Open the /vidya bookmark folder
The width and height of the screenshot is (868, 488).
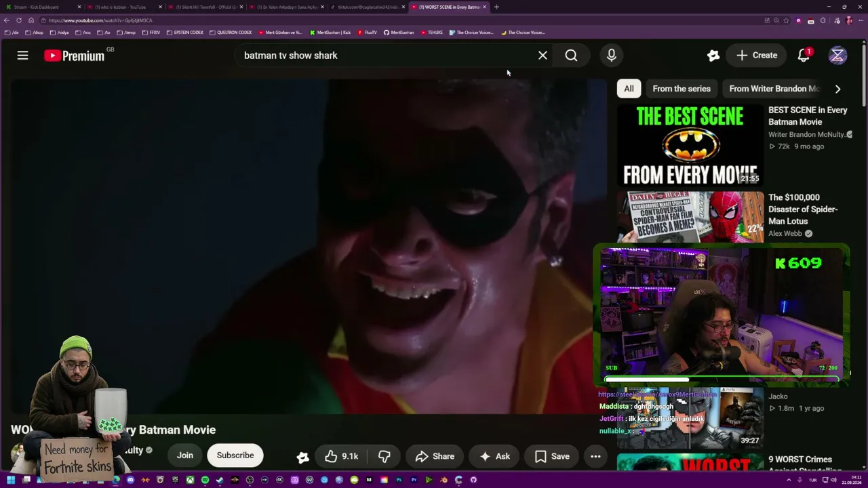(60, 33)
